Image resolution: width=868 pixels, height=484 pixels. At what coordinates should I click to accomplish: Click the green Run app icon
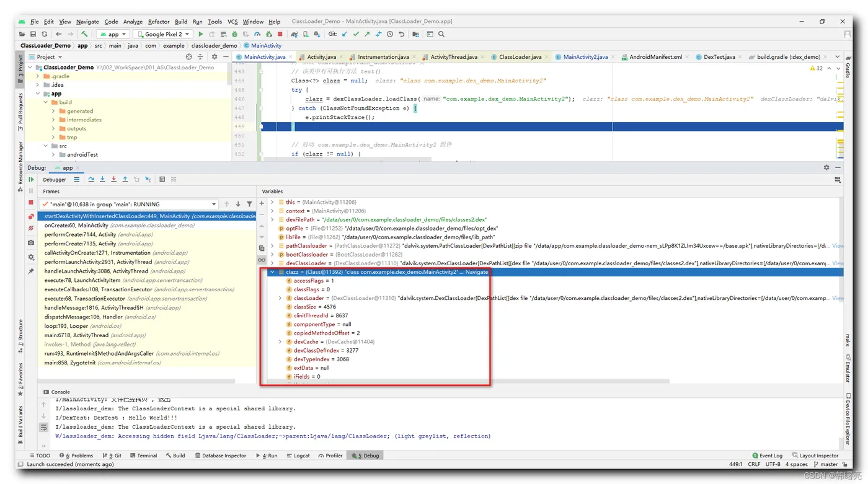(x=200, y=34)
